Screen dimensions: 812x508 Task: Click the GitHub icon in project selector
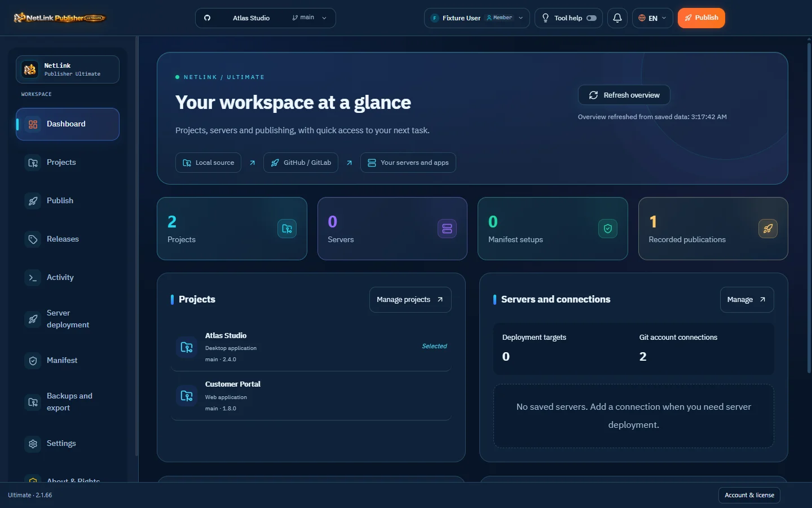coord(208,18)
